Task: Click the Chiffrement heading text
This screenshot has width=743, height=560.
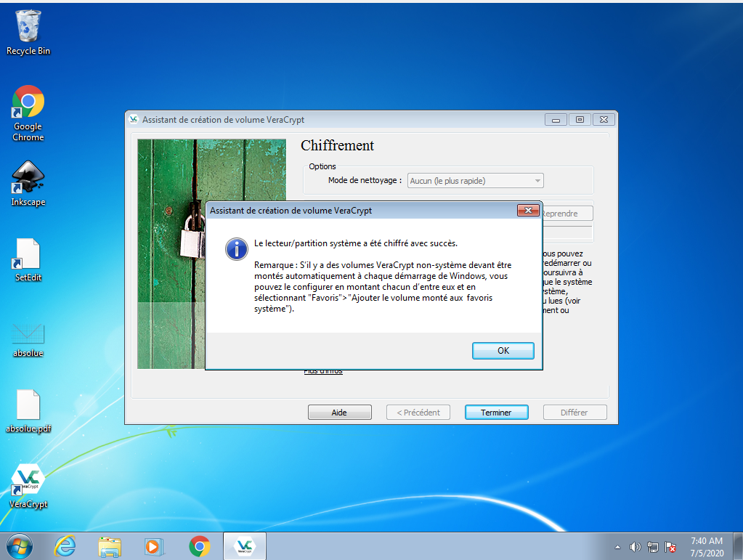Action: coord(338,145)
